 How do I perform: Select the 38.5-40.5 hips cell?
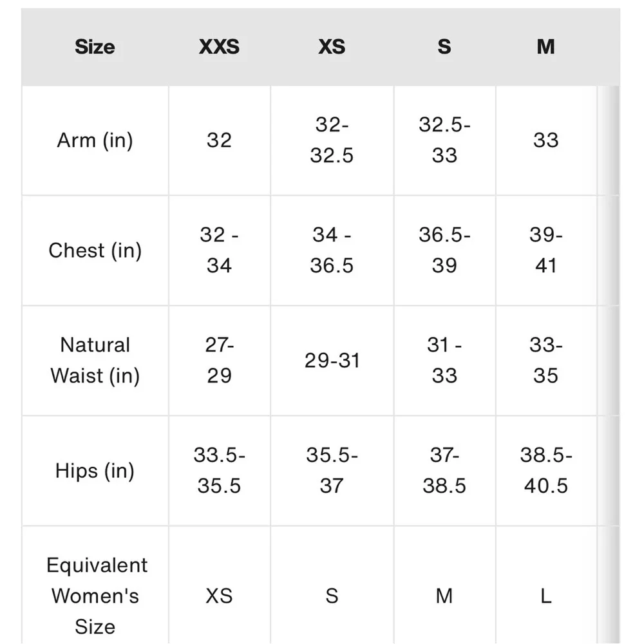tap(545, 471)
